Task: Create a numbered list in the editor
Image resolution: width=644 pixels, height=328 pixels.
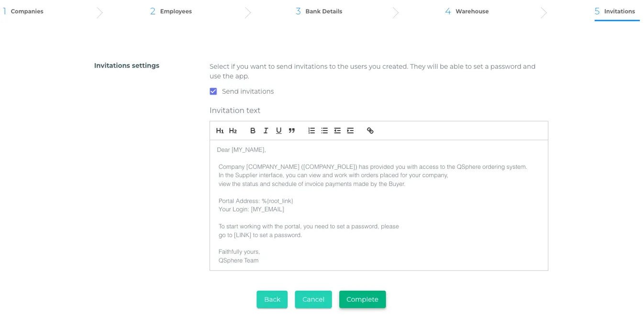Action: pos(311,131)
